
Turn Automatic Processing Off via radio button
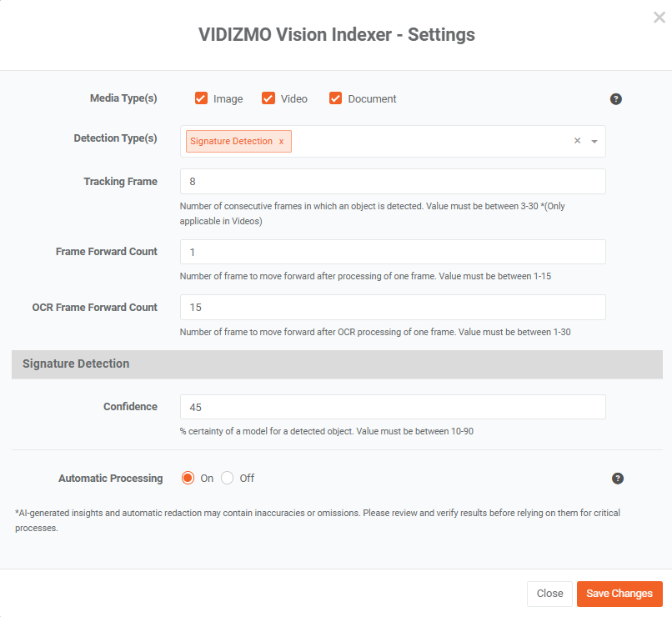pyautogui.click(x=228, y=478)
